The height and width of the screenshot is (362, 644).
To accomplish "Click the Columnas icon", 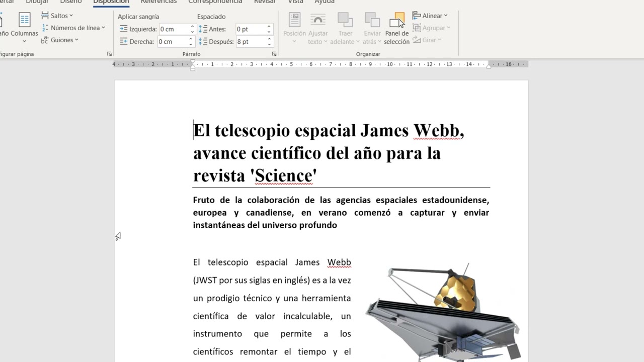I will click(24, 20).
